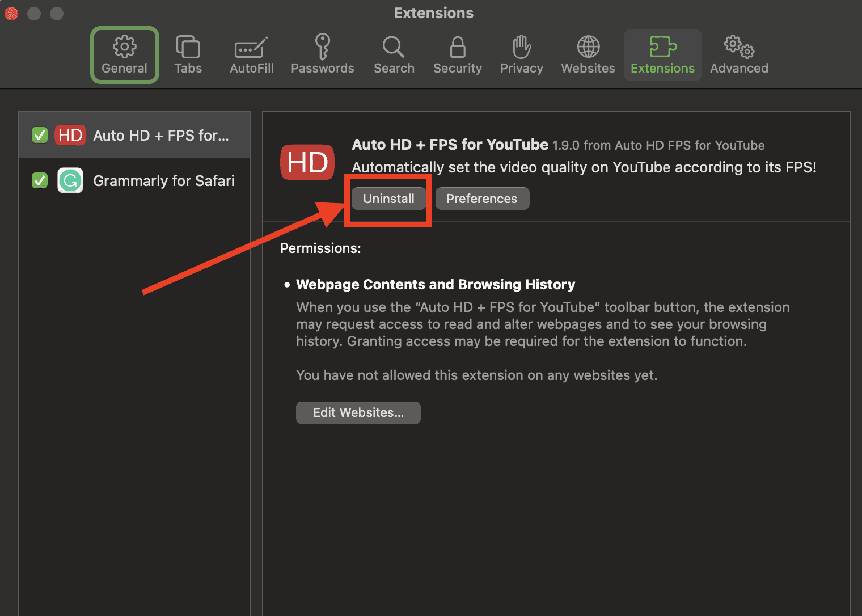
Task: Select the AutoFill pencil icon
Action: (x=251, y=48)
